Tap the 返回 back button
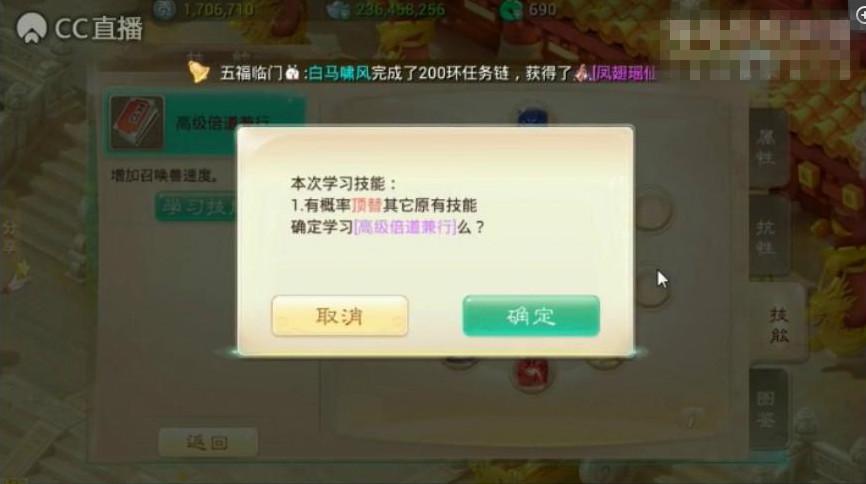 pos(208,442)
